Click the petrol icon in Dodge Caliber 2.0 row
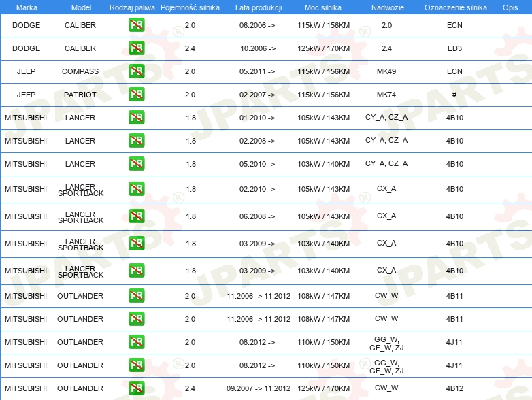This screenshot has height=400, width=532. (136, 26)
